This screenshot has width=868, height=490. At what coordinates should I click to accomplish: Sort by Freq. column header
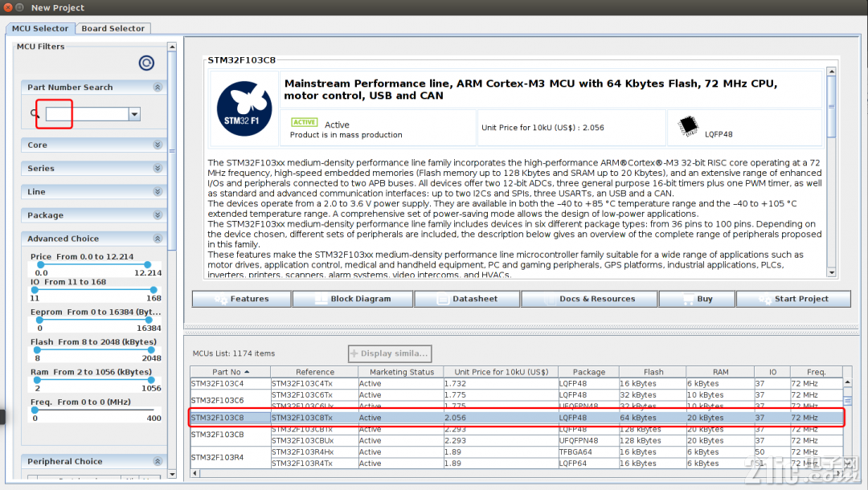[817, 372]
